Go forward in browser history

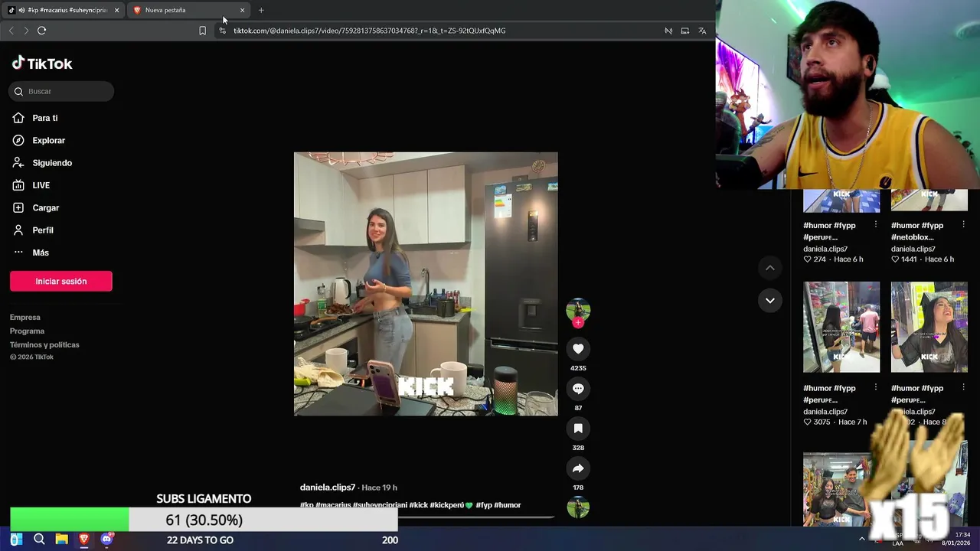click(x=26, y=31)
